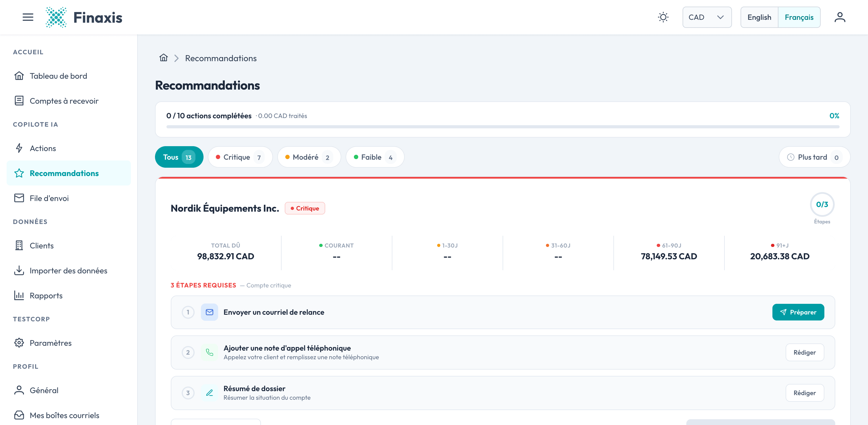Click the actions completed progress bar
868x425 pixels.
click(x=503, y=127)
